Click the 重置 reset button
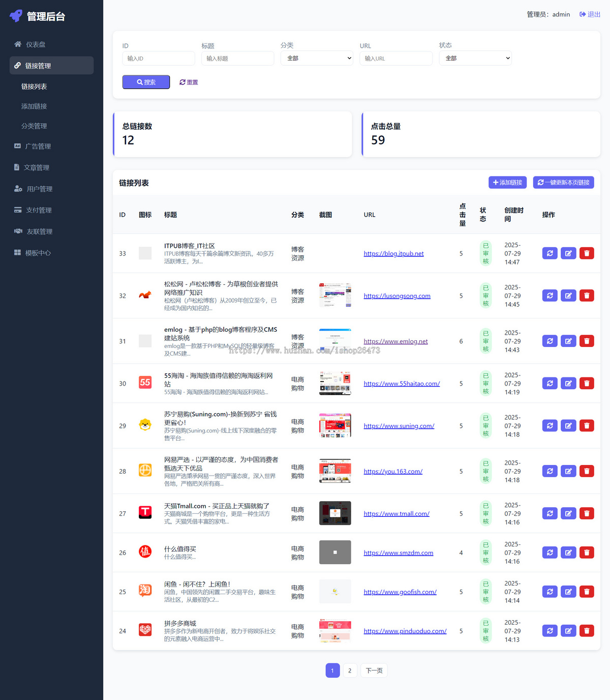Viewport: 610px width, 700px height. 189,82
